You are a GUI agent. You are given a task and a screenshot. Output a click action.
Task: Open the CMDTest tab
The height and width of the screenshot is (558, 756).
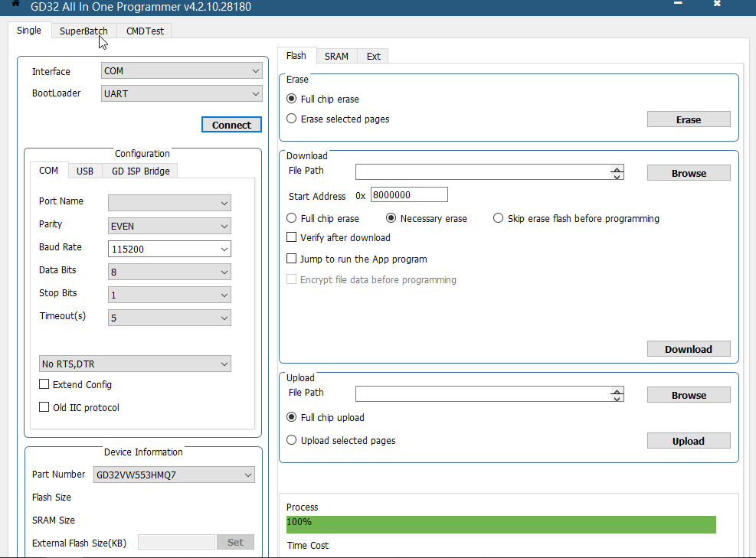pyautogui.click(x=145, y=31)
